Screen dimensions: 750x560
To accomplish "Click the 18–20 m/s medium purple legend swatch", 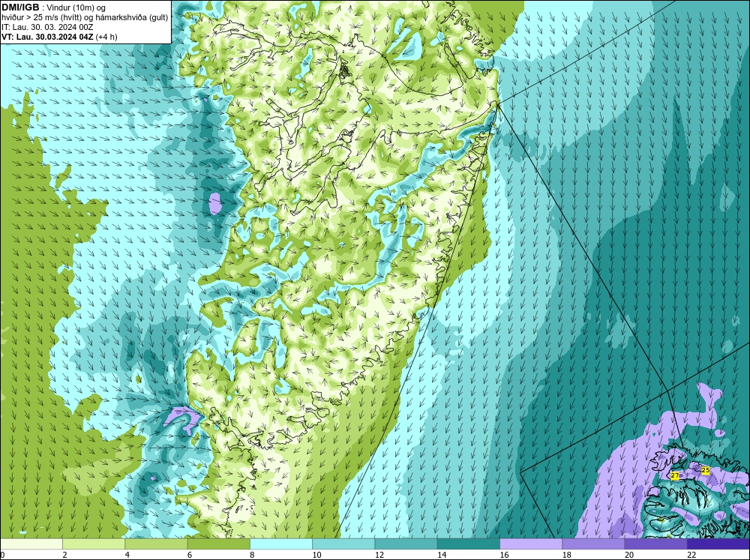I will click(593, 544).
